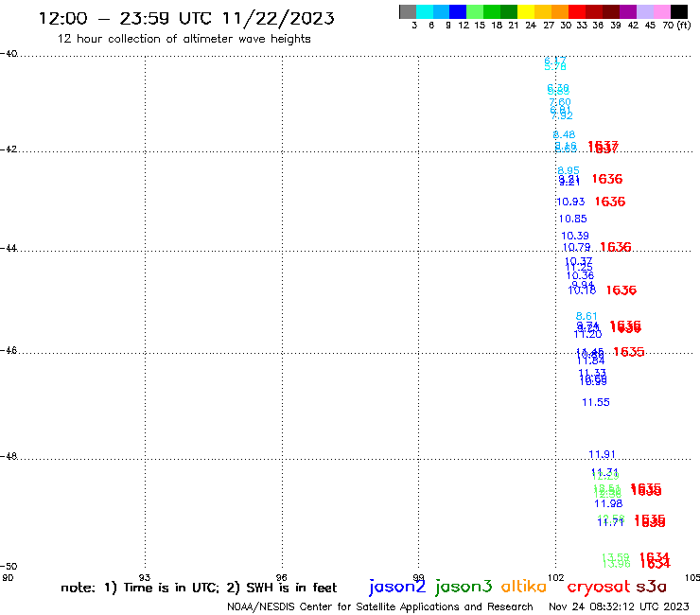The image size is (700, 615).
Task: Select the wave height value 7.92
Action: tap(562, 115)
